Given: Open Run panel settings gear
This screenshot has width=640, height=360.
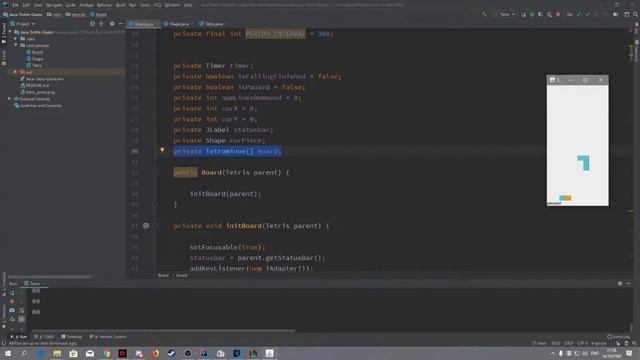Looking at the screenshot, I should (620, 283).
